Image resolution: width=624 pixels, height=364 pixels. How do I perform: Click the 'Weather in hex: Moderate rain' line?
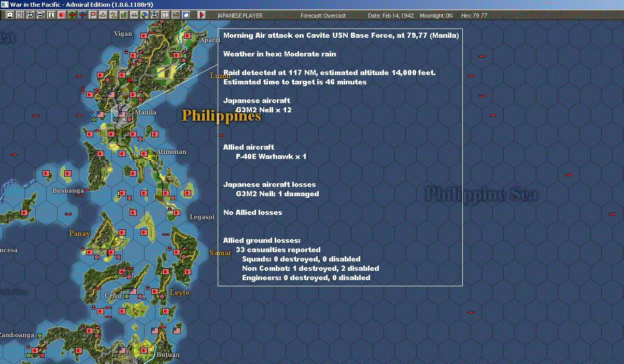[x=279, y=54]
